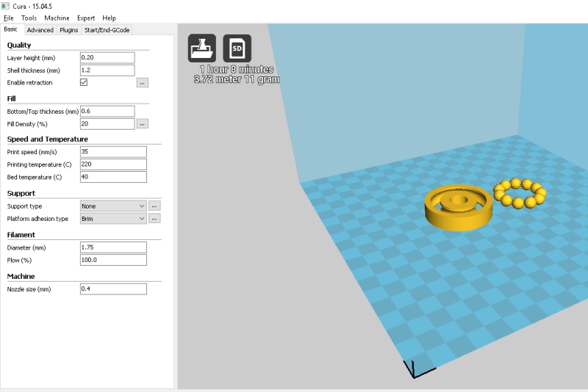Click the filament Diameter field
588x392 pixels.
tap(113, 247)
